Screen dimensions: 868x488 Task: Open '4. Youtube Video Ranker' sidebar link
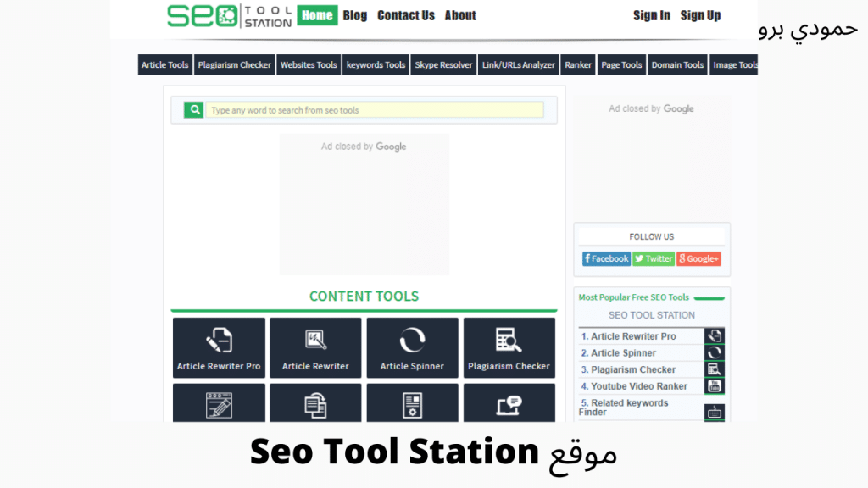coord(634,385)
